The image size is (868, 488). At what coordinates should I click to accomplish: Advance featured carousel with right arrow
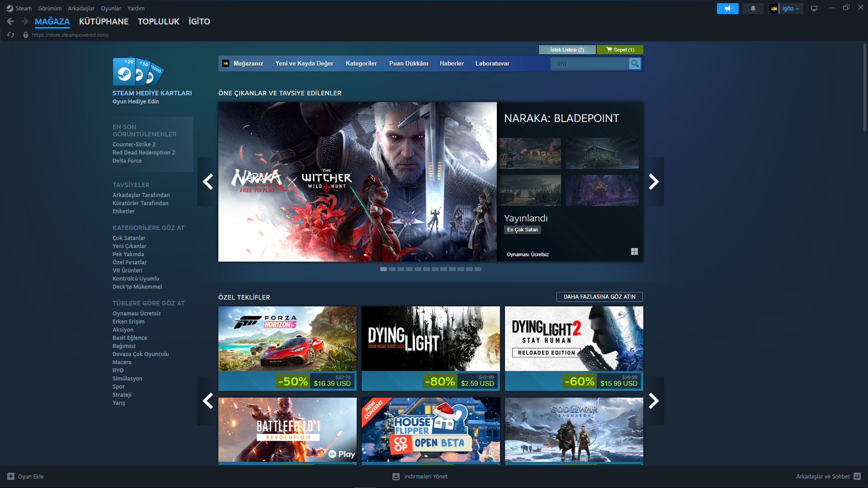tap(654, 182)
